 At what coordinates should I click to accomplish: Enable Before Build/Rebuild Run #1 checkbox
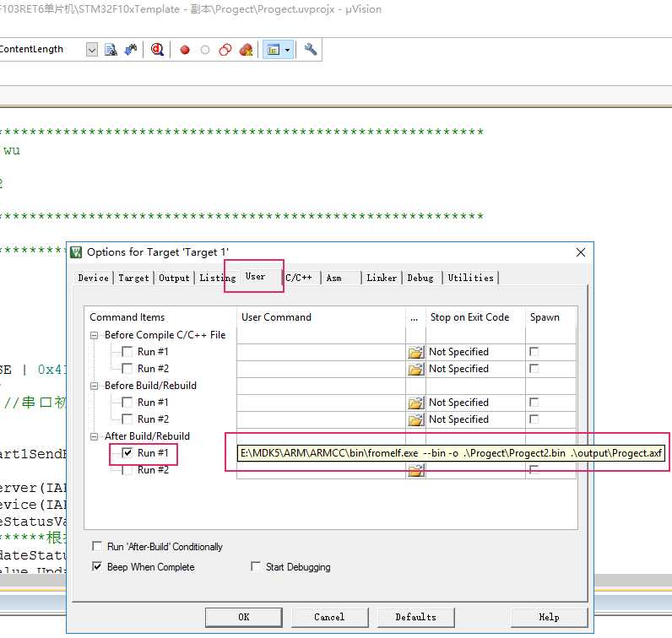[127, 403]
